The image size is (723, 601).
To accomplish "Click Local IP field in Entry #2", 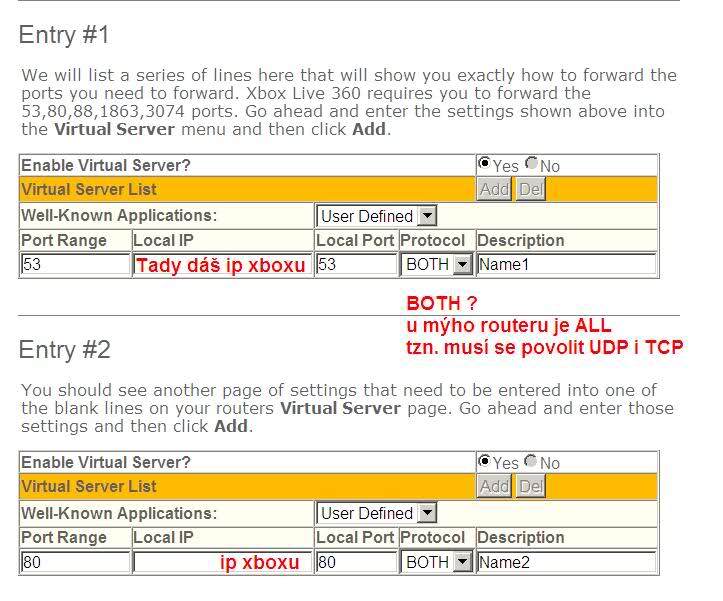I will click(222, 562).
